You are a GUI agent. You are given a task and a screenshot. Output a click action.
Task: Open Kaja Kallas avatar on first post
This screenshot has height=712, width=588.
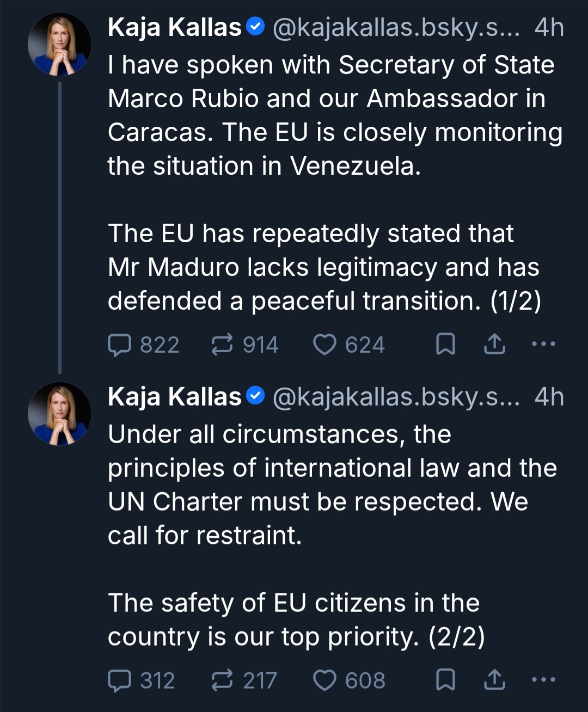(60, 45)
